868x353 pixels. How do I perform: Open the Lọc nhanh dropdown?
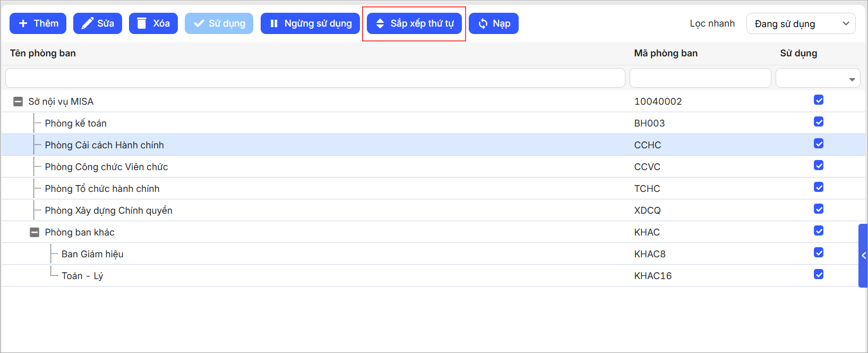[800, 23]
